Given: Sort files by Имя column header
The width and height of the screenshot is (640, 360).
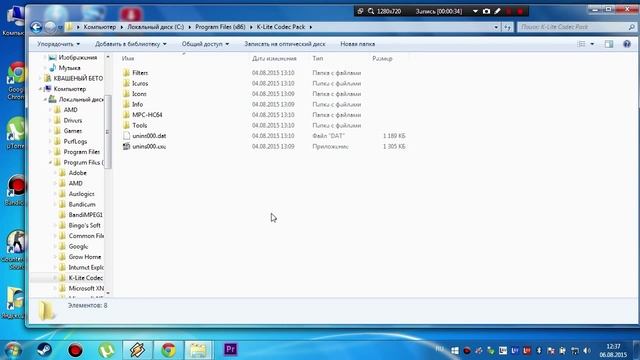Looking at the screenshot, I should point(128,59).
